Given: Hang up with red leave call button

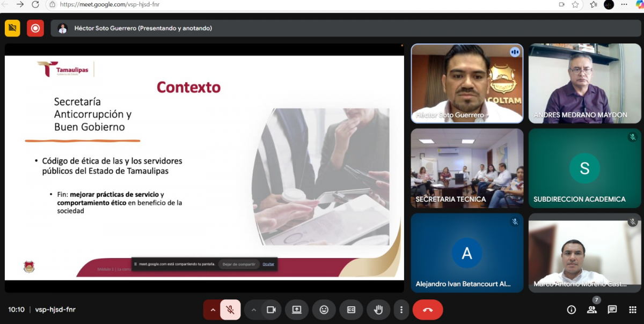Looking at the screenshot, I should tap(428, 310).
